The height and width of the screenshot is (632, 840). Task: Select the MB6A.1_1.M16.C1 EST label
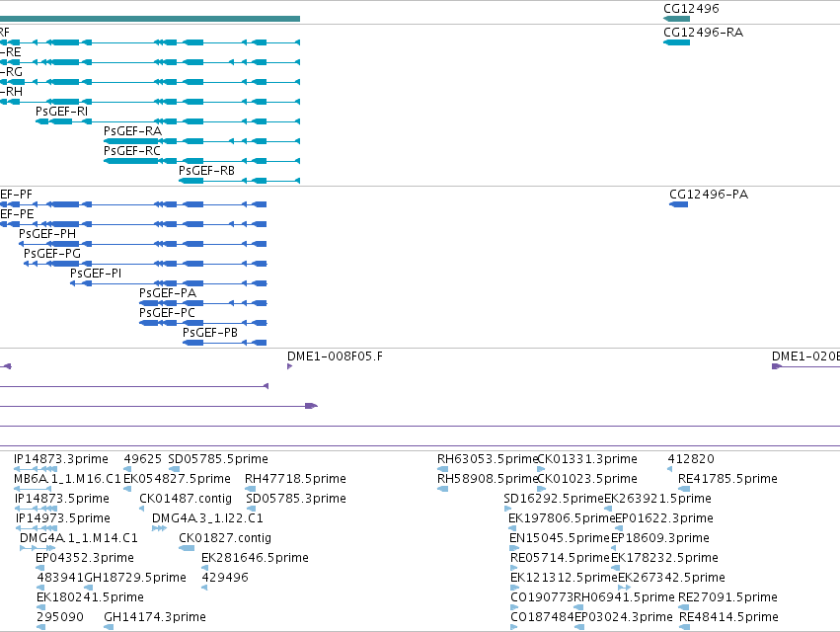click(67, 479)
